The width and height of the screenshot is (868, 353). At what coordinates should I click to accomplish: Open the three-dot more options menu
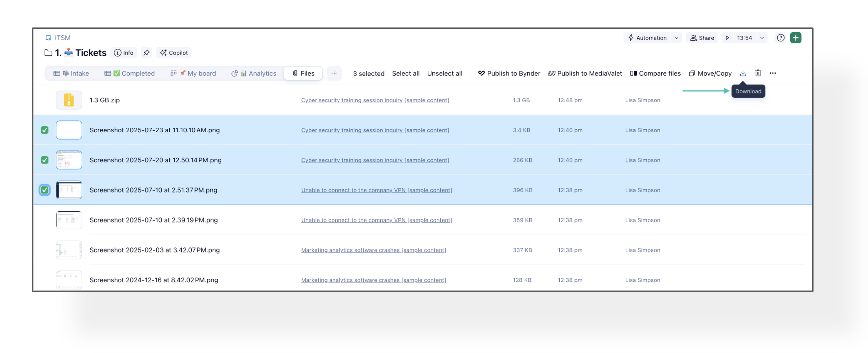coord(773,73)
